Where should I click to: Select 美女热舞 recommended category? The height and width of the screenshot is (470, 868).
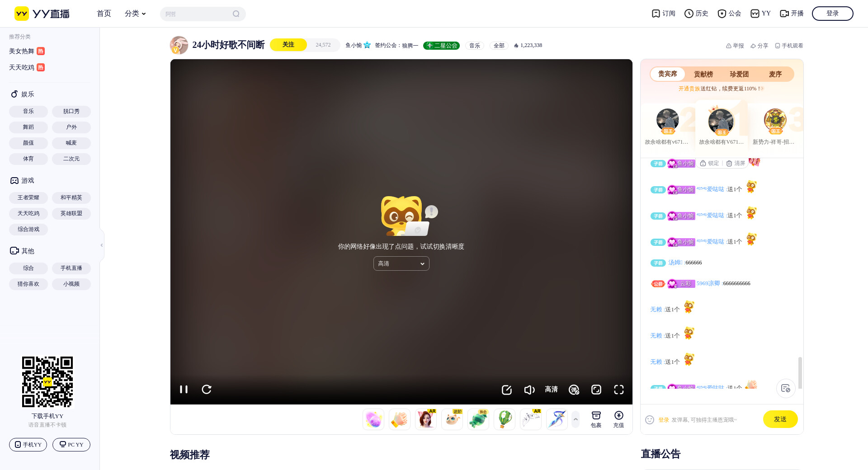27,51
